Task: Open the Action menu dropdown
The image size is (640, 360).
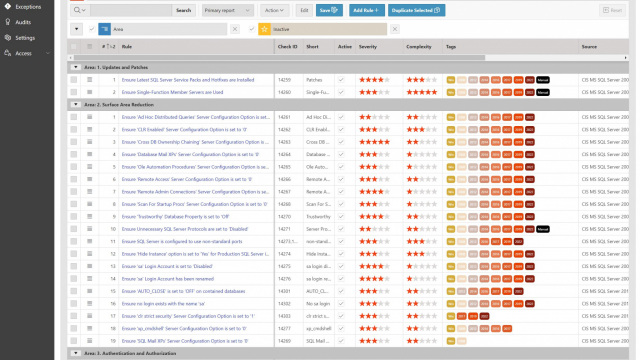Action: click(x=274, y=10)
